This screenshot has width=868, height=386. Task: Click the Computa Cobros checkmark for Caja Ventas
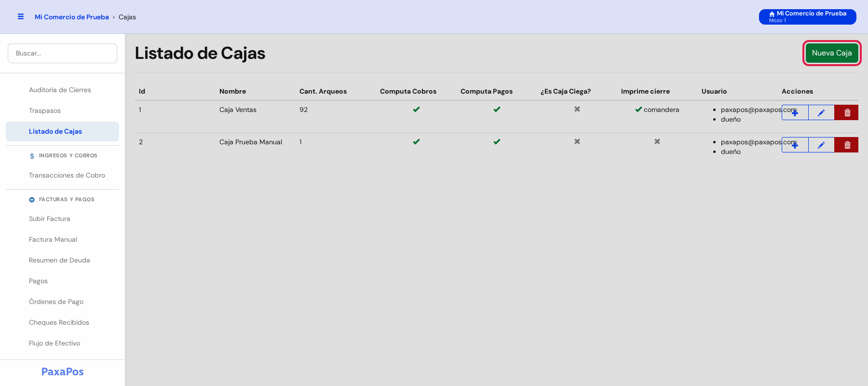pos(416,110)
